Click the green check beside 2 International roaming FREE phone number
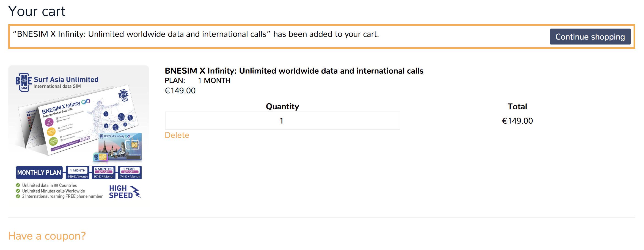Image resolution: width=644 pixels, height=250 pixels. tap(18, 196)
